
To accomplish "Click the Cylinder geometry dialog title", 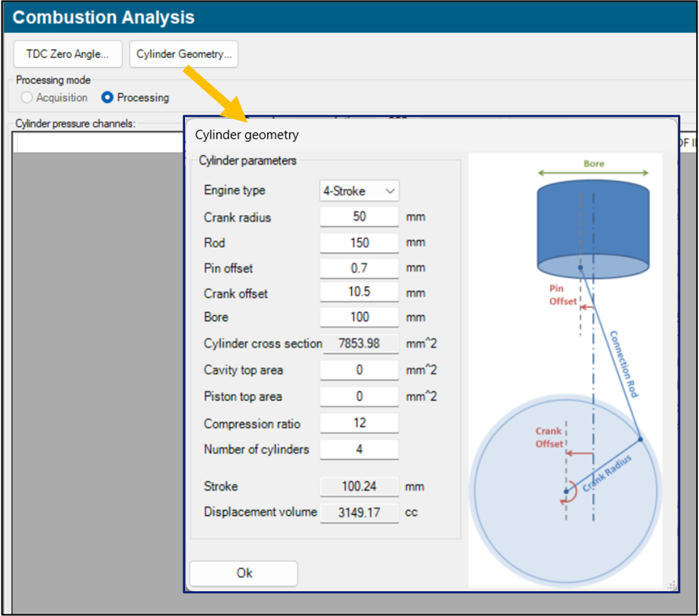I will 247,135.
